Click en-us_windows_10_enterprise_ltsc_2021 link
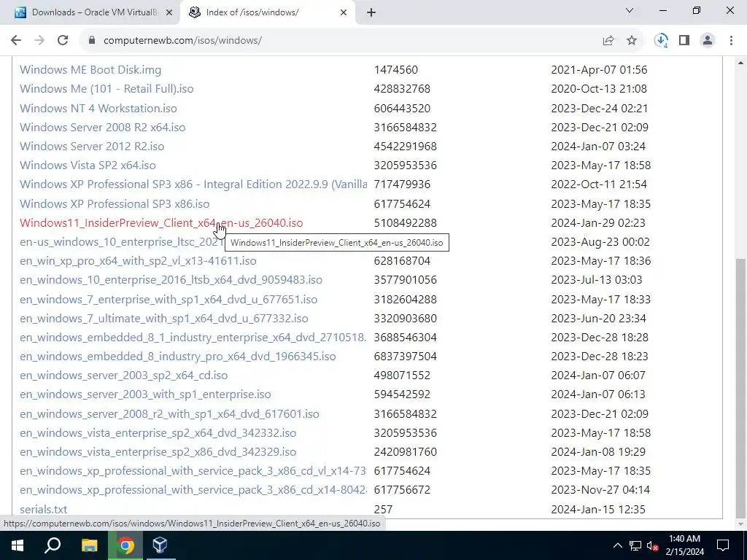The height and width of the screenshot is (560, 747). click(122, 242)
